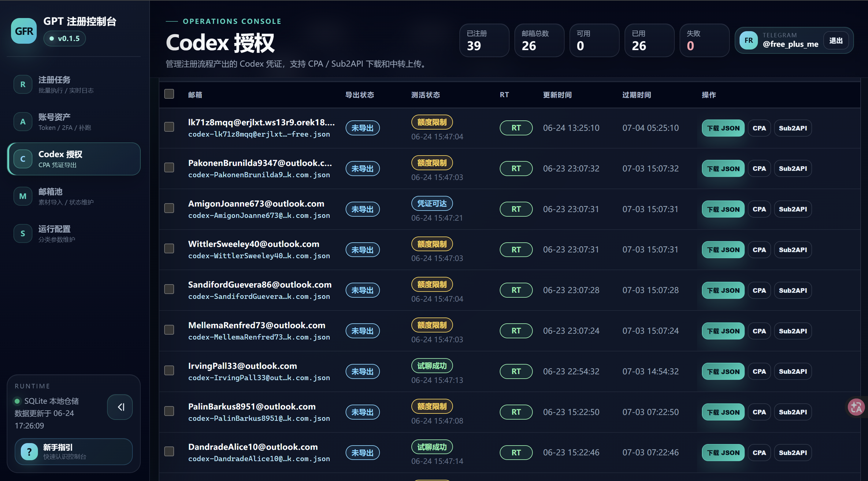Open 运行配置 in the sidebar

pos(74,233)
